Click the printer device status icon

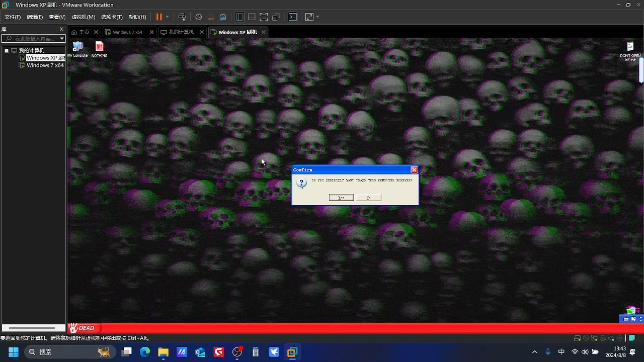603,338
